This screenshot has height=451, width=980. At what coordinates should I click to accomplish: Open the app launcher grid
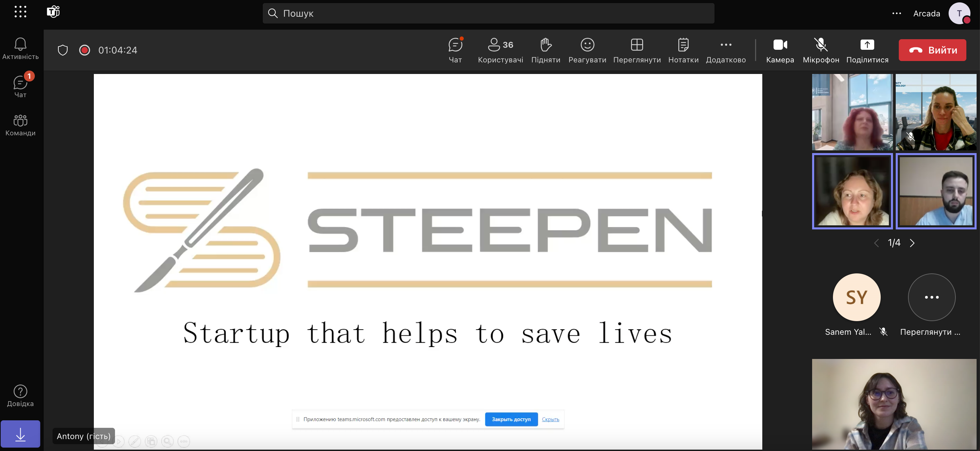tap(20, 12)
